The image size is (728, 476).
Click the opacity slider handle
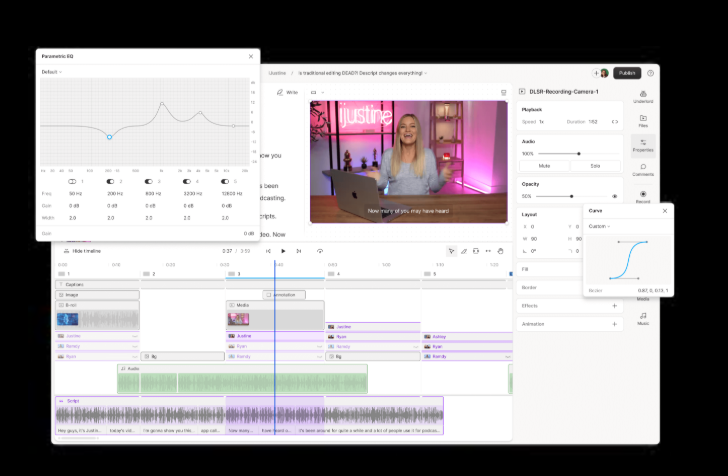pyautogui.click(x=572, y=196)
